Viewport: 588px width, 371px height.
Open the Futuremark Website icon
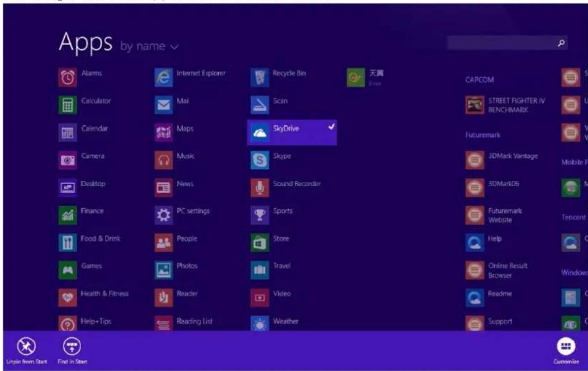tap(475, 215)
